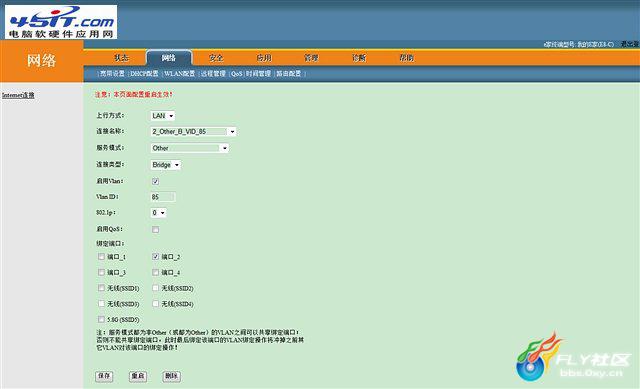Open the 帮助 (Help) tab
640x389 pixels.
[406, 58]
